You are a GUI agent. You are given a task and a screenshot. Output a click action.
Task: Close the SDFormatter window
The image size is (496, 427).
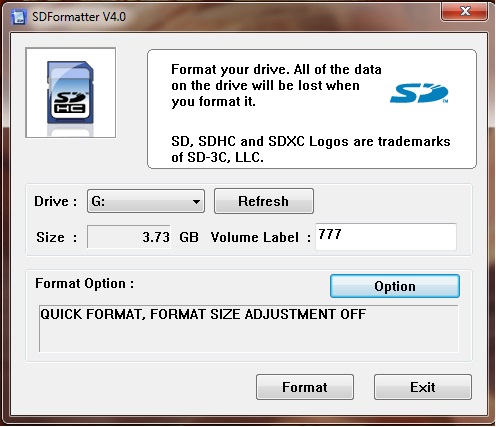point(465,11)
